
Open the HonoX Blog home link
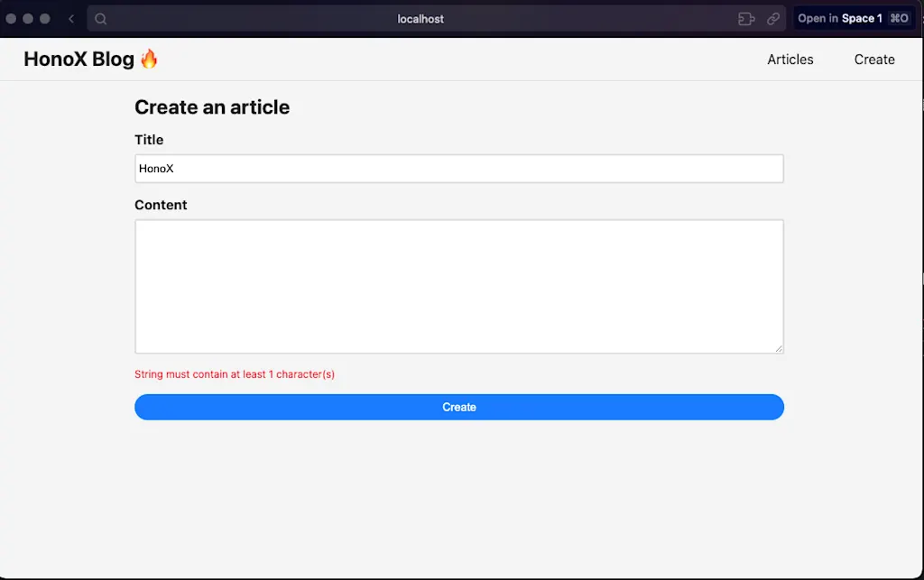click(91, 59)
